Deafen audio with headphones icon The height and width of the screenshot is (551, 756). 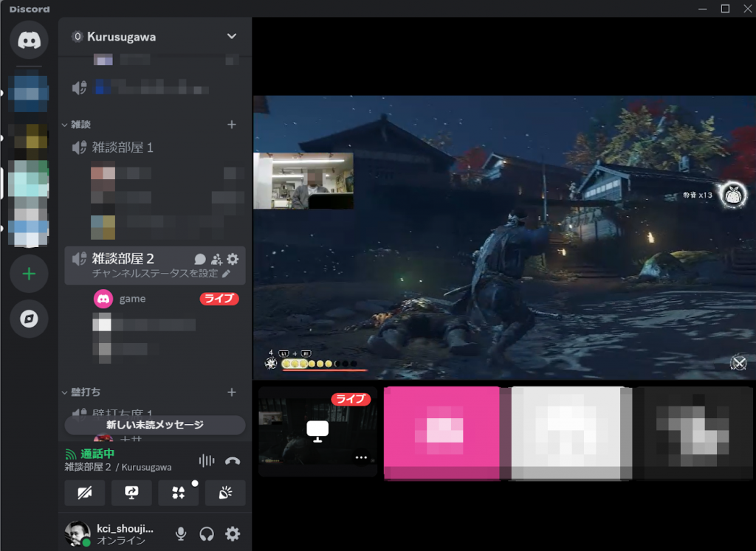coord(207,533)
